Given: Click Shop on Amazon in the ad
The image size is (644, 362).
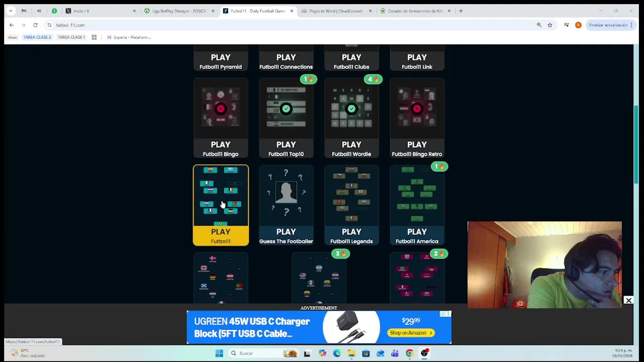Looking at the screenshot, I should coord(411,333).
